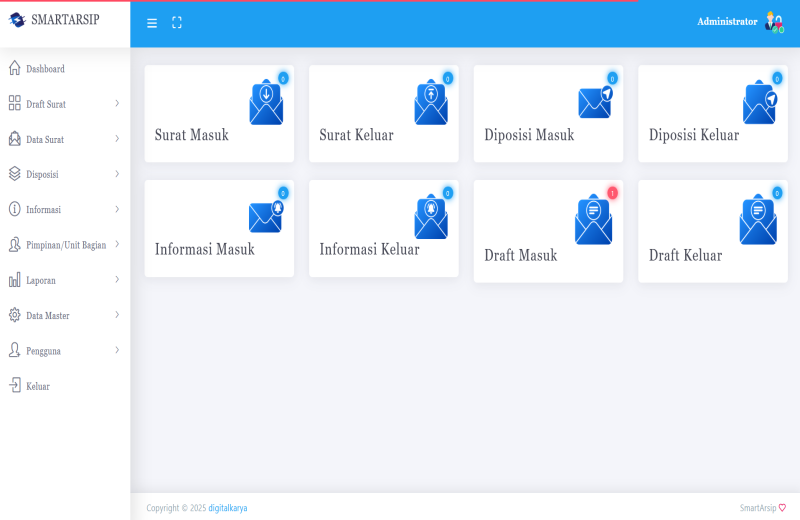Click the Draft Masuk envelope icon

pos(593,220)
